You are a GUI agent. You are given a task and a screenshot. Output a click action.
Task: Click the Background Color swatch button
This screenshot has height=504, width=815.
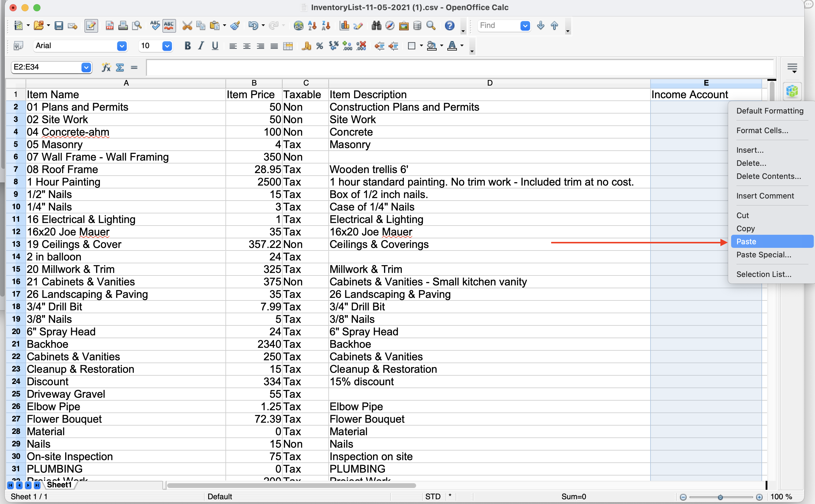(x=432, y=46)
